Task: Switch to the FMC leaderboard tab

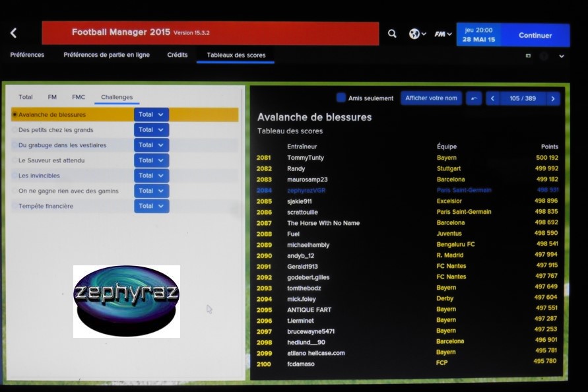Action: click(78, 97)
